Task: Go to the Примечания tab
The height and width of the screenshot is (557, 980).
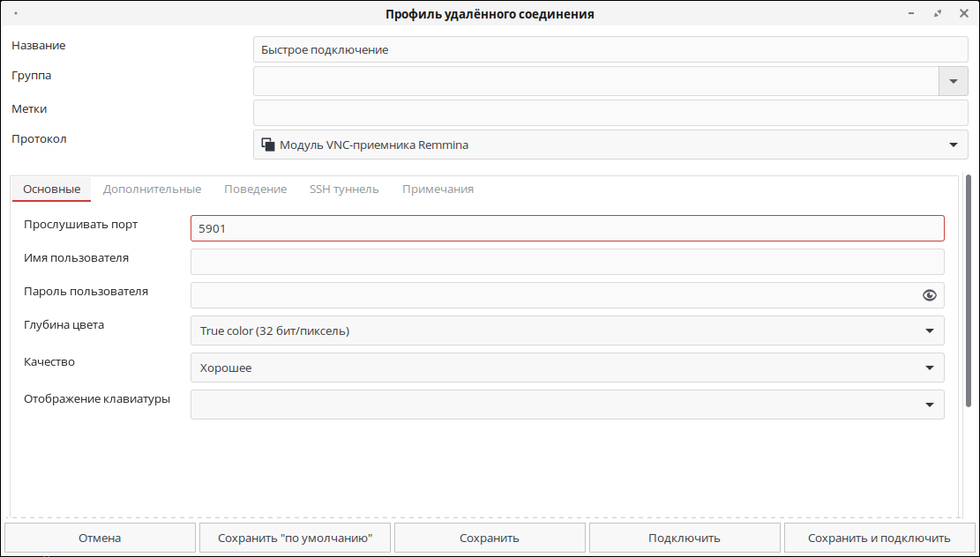Action: point(438,189)
